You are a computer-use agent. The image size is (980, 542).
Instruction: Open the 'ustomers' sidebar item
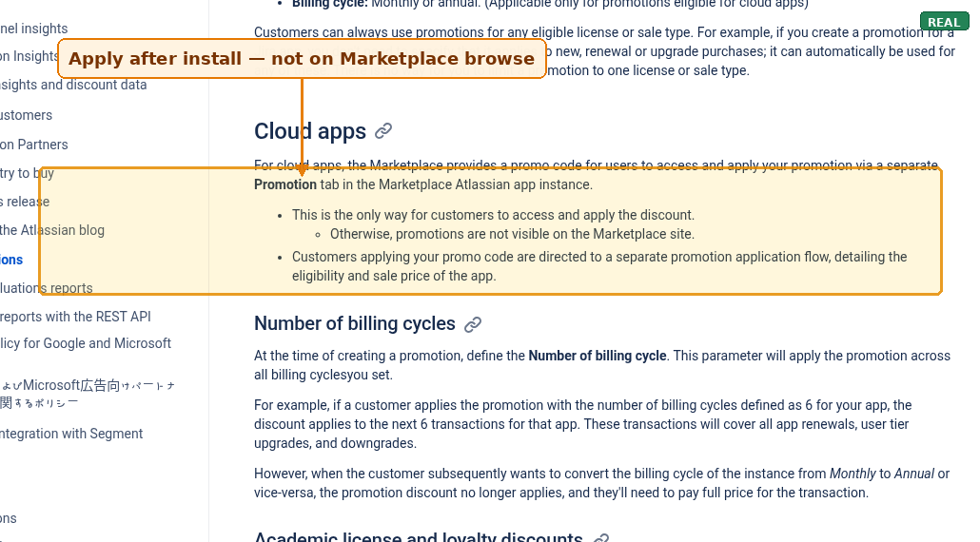pyautogui.click(x=27, y=115)
